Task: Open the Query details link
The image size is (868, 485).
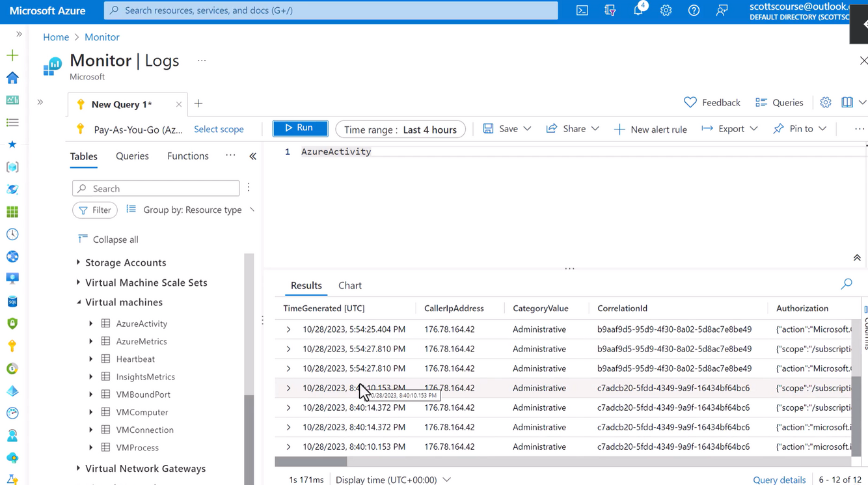Action: point(779,480)
